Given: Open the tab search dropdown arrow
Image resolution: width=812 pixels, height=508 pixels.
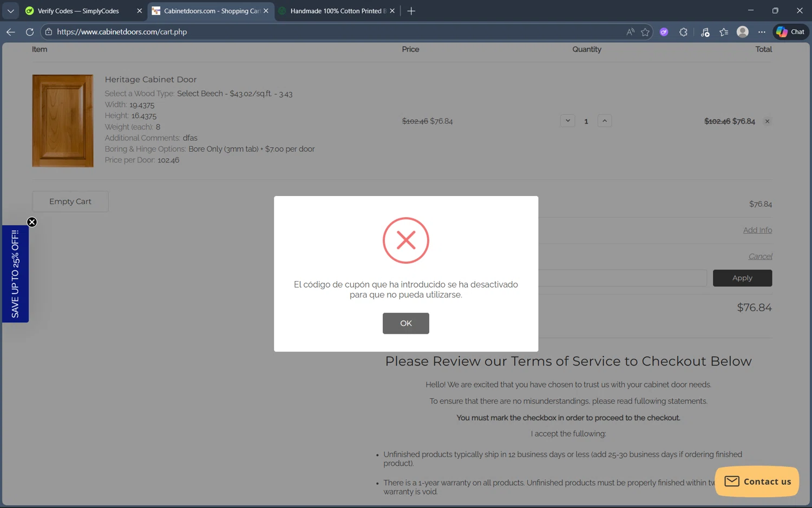Looking at the screenshot, I should [x=10, y=11].
